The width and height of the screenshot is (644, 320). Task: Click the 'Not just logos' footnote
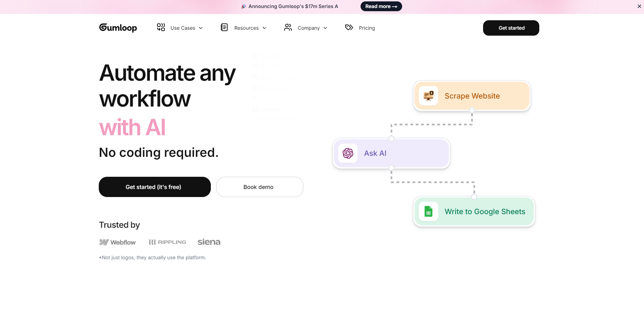[x=153, y=257]
